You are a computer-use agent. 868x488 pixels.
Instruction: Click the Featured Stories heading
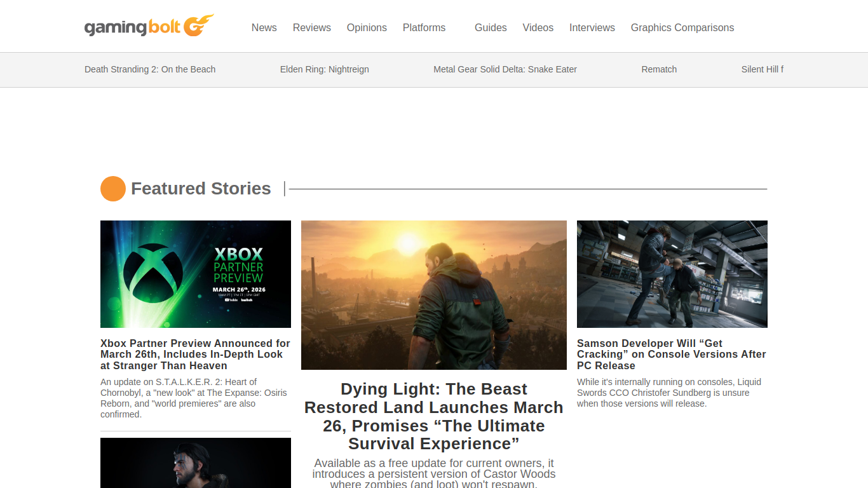201,189
